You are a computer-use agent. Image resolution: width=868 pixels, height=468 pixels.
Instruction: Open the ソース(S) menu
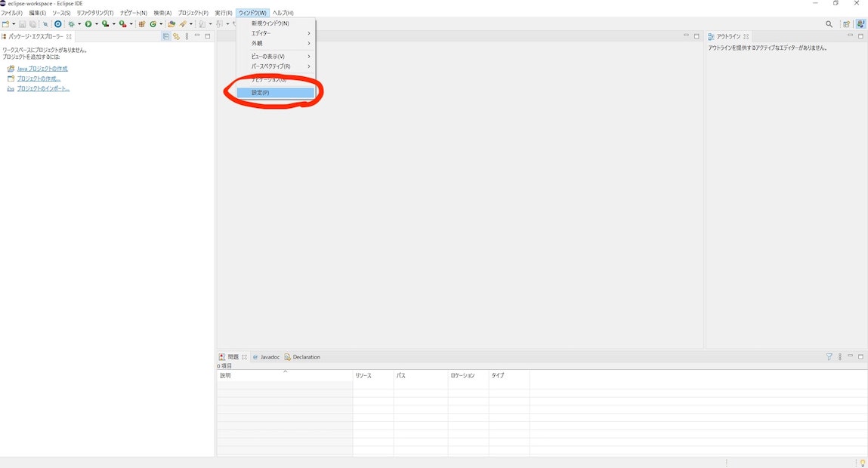[x=61, y=13]
